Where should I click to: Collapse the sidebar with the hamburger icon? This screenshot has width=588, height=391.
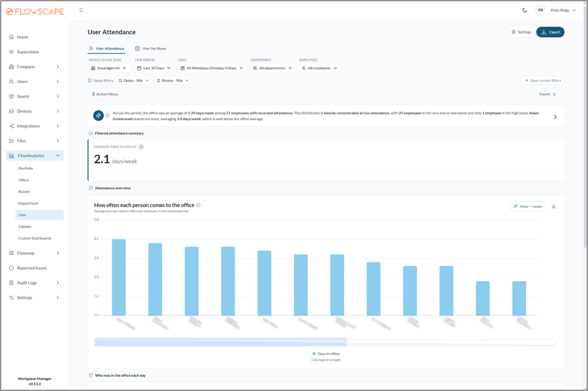coord(81,10)
